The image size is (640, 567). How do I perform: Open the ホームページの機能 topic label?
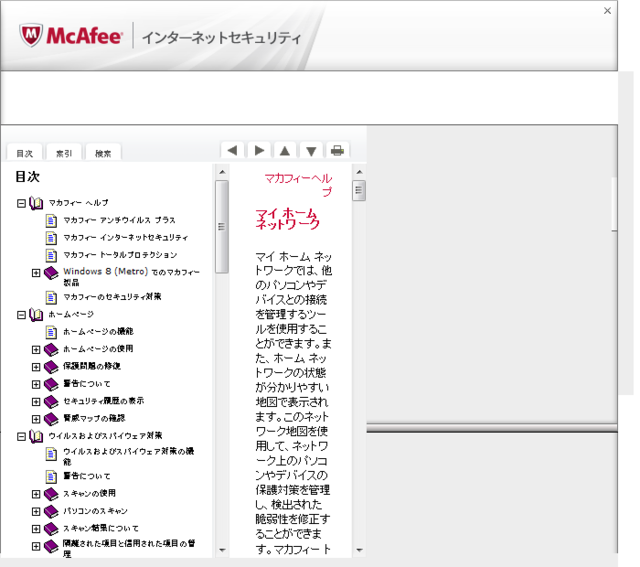[x=98, y=331]
